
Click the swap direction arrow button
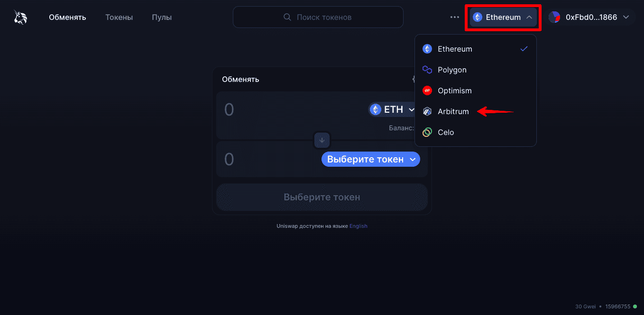click(x=322, y=140)
